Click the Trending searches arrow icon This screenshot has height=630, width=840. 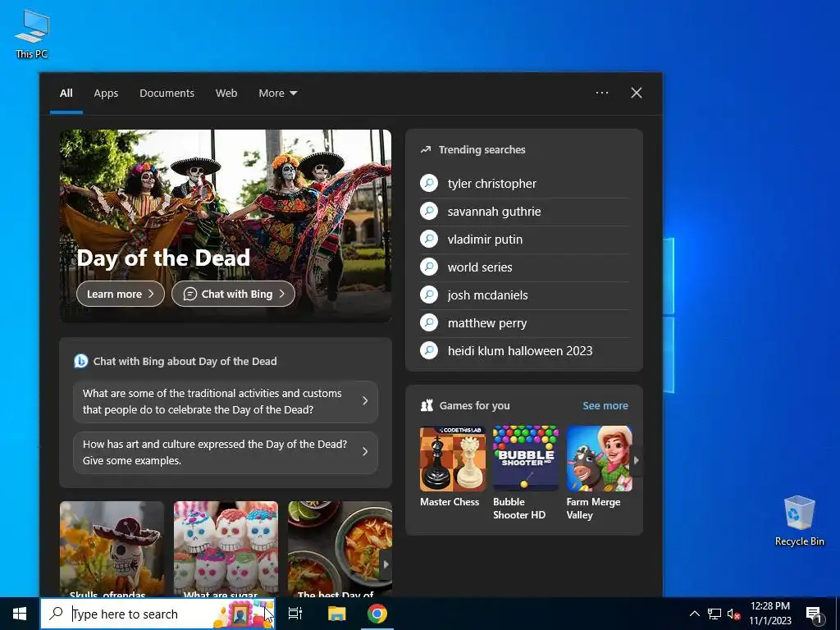pos(426,150)
